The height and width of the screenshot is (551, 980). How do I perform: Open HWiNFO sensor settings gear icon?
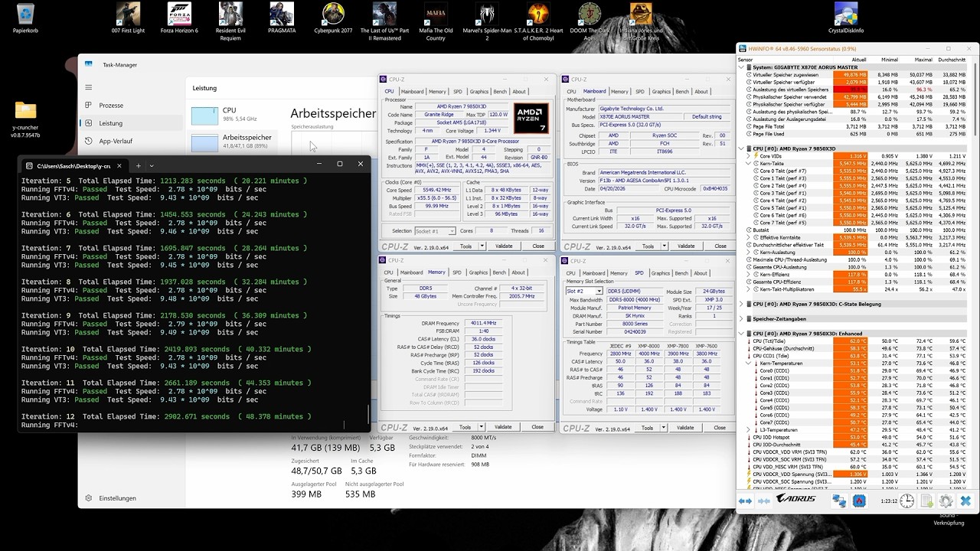(x=946, y=500)
